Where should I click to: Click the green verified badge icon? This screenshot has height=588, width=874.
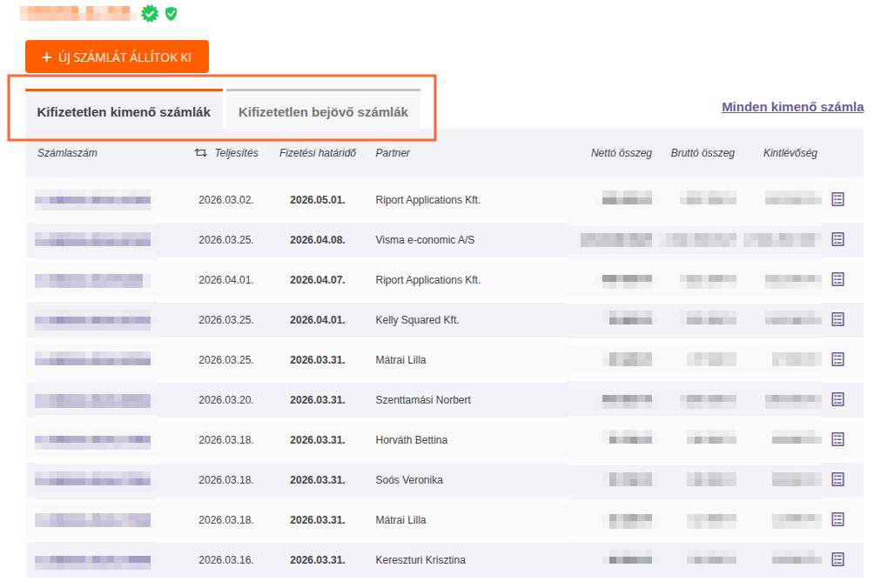pos(150,14)
